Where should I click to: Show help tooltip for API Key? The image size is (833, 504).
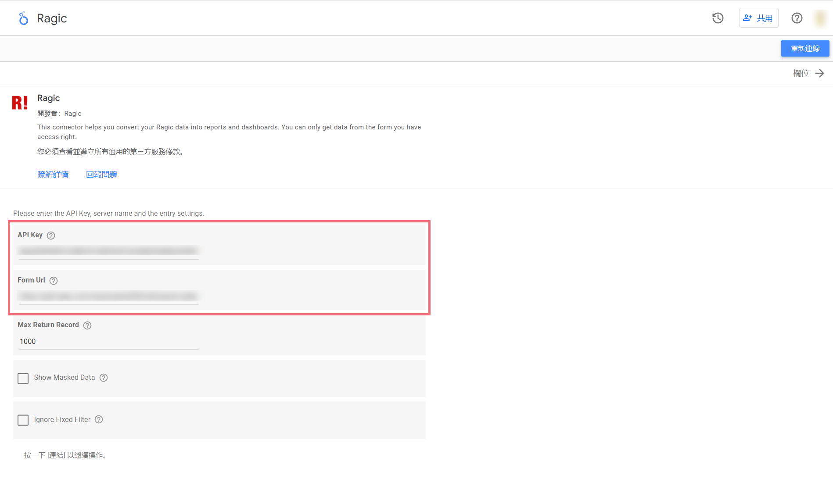pyautogui.click(x=51, y=236)
